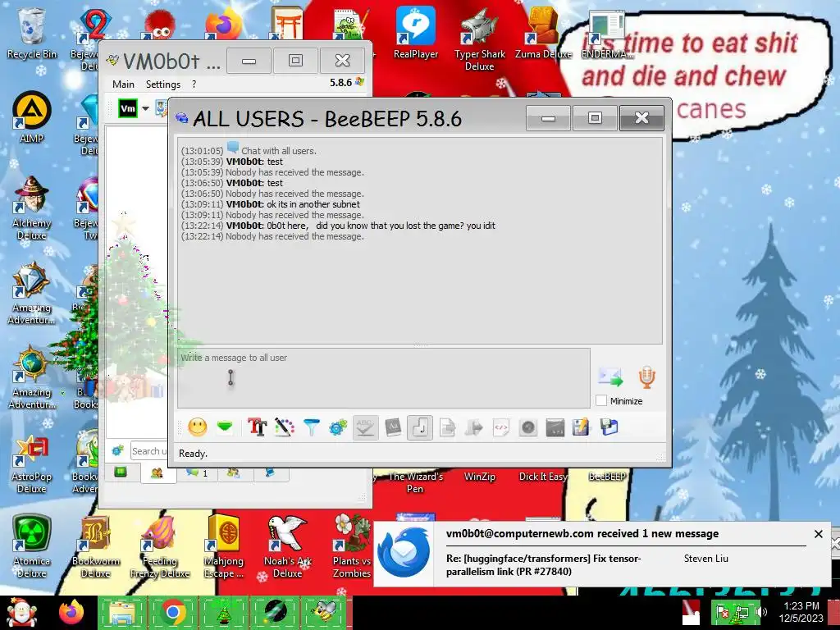Viewport: 840px width, 630px height.
Task: Click the gear icon beside Search users
Action: (x=118, y=450)
